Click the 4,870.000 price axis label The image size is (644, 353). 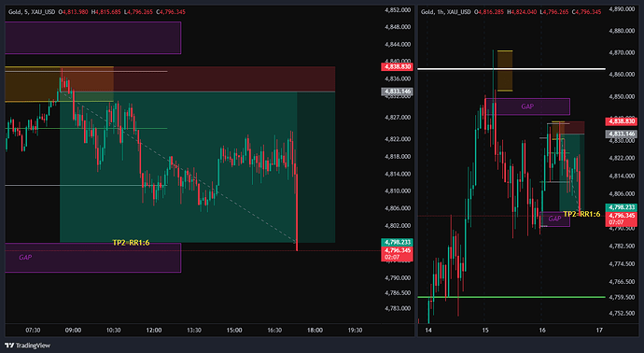tap(622, 52)
